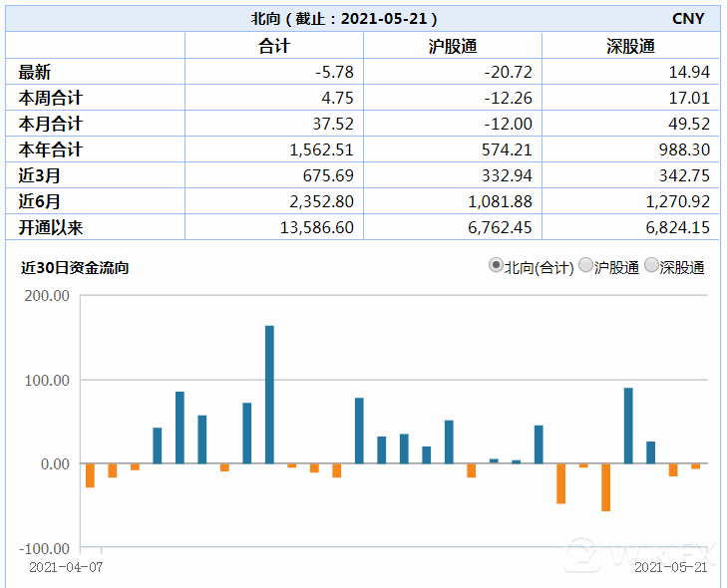Select the 深股通 radio button

point(651,266)
